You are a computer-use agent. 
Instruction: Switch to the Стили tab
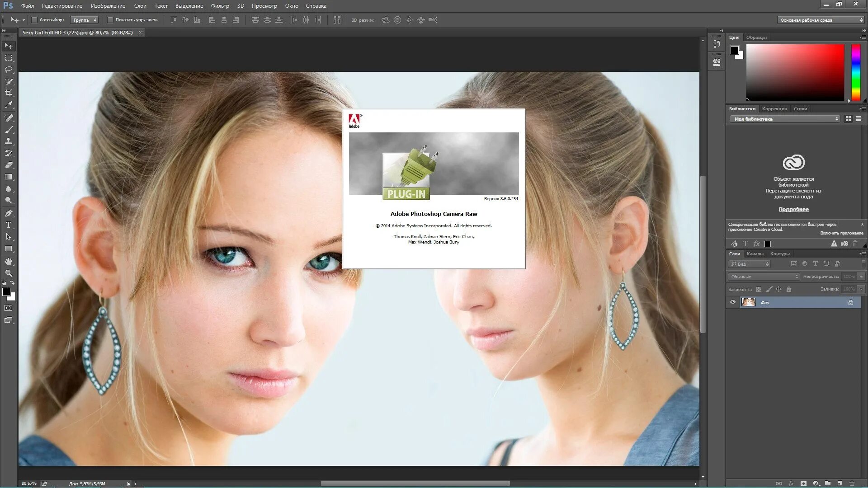click(x=800, y=109)
